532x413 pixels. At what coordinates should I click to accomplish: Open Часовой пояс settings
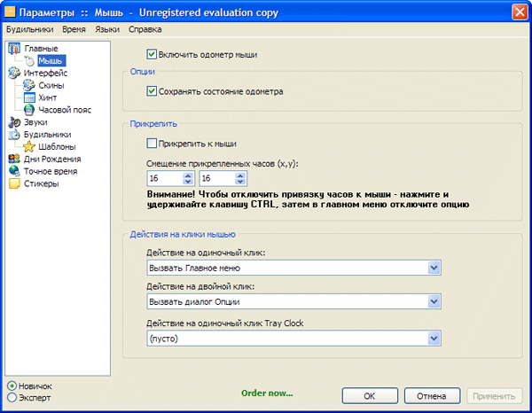click(65, 110)
